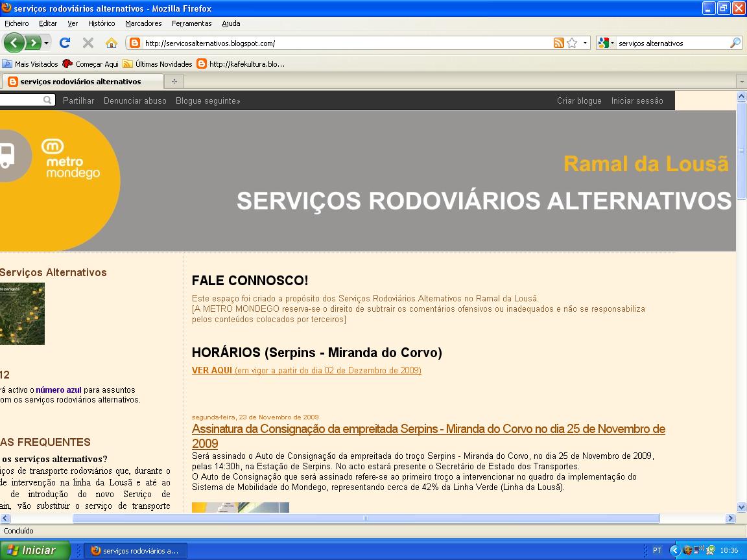Click the Blogger favicon in the address bar
Image resolution: width=747 pixels, height=560 pixels.
click(135, 43)
